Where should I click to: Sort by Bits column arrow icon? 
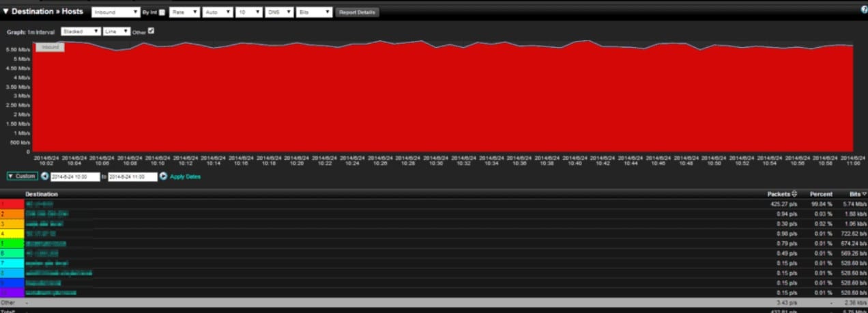865,194
